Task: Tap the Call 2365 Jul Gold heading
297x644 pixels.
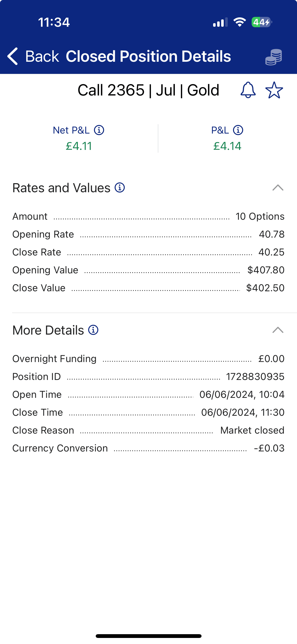Action: pyautogui.click(x=148, y=90)
